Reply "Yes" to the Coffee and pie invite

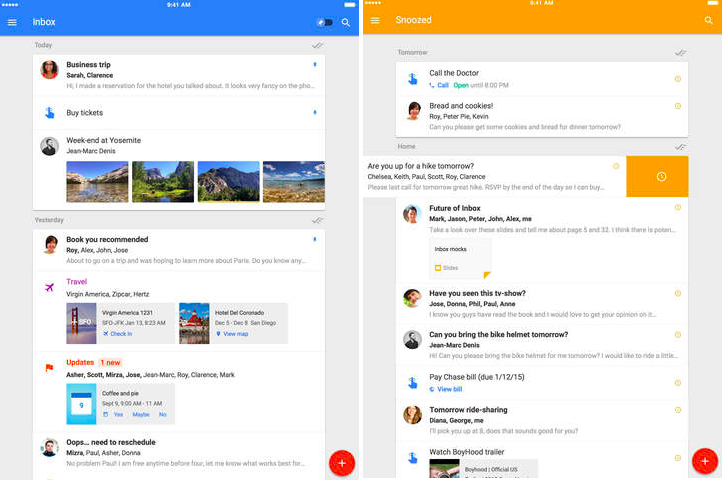click(x=118, y=414)
